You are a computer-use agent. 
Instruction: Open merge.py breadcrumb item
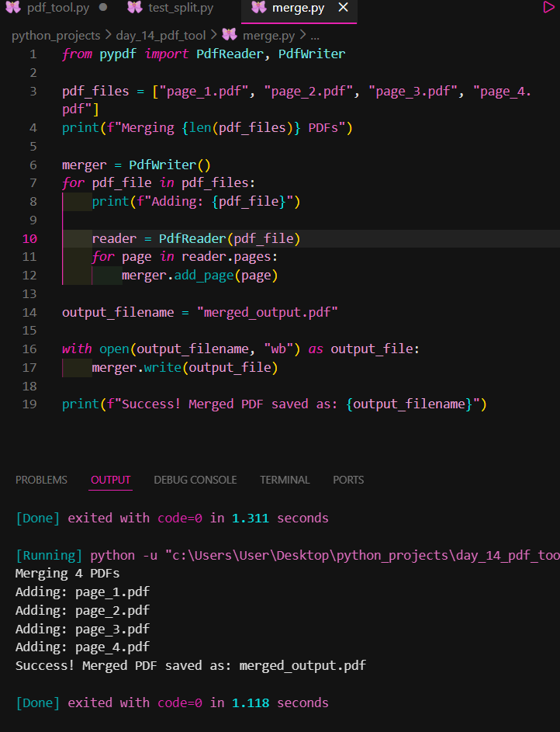[268, 36]
